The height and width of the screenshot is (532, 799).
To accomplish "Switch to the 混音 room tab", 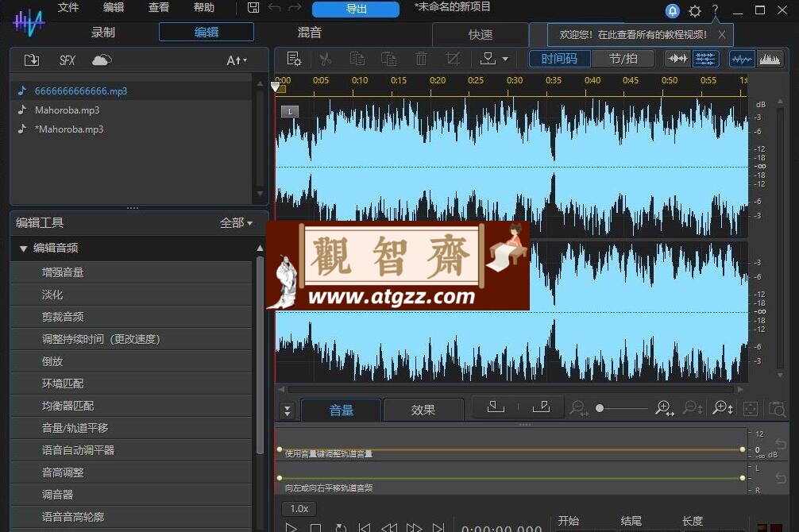I will [309, 32].
